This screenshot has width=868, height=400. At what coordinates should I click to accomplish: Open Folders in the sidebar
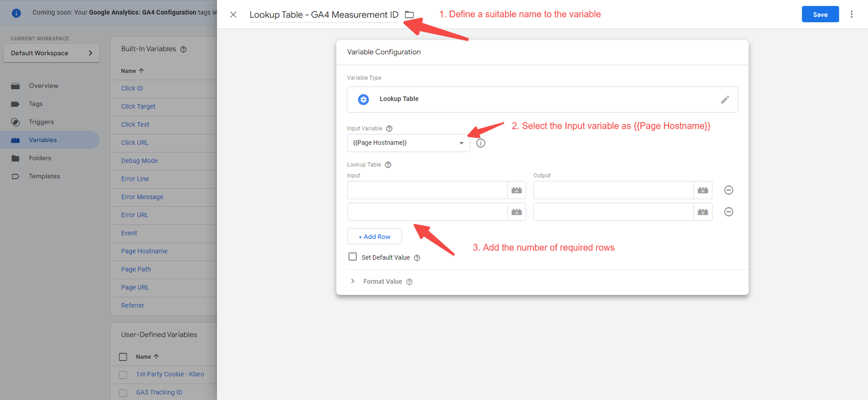tap(40, 158)
